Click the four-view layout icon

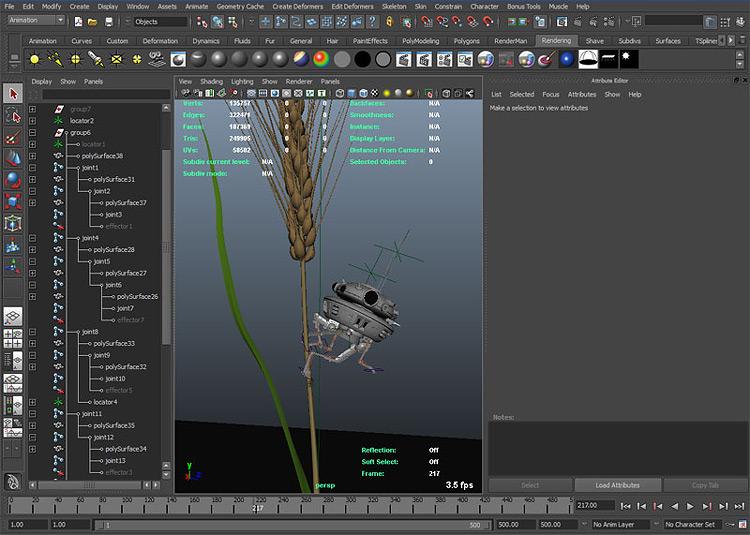[x=13, y=338]
